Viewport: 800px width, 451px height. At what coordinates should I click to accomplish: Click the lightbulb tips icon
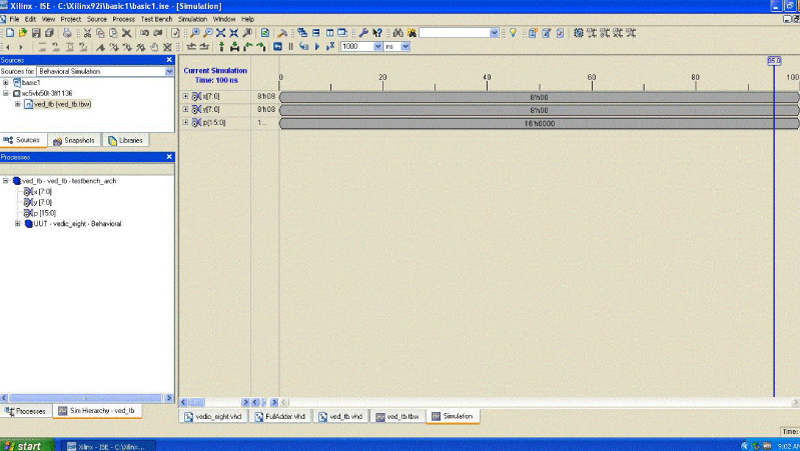point(513,33)
